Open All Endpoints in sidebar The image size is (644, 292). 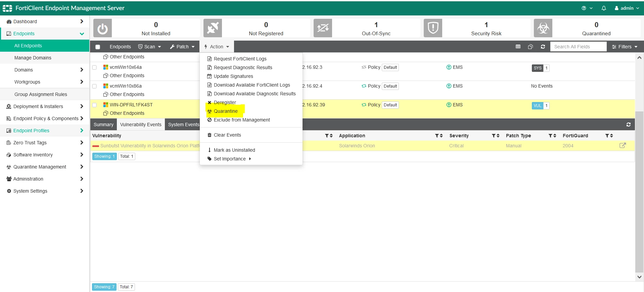pos(45,46)
